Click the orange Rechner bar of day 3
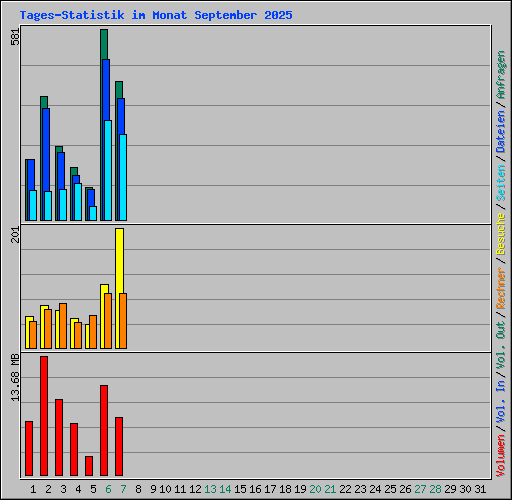This screenshot has width=512, height=500. point(63,326)
